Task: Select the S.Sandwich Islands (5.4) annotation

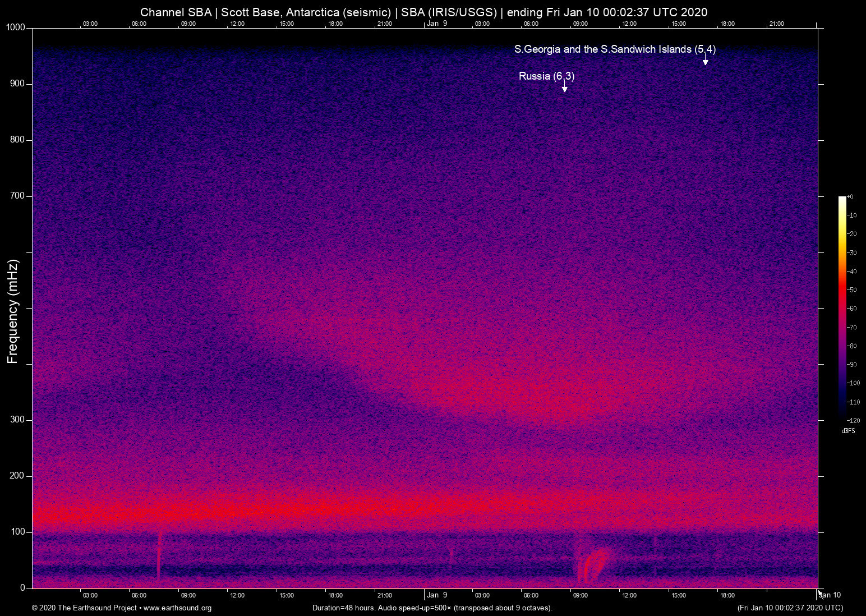Action: pyautogui.click(x=616, y=49)
